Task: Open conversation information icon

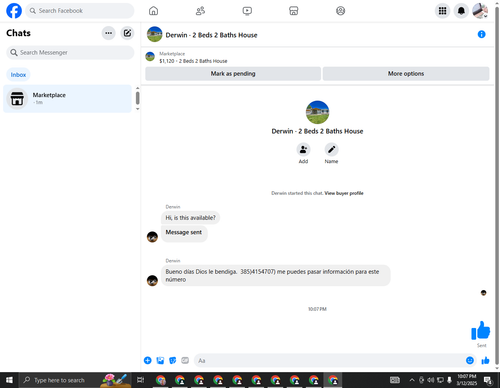Action: coord(481,34)
